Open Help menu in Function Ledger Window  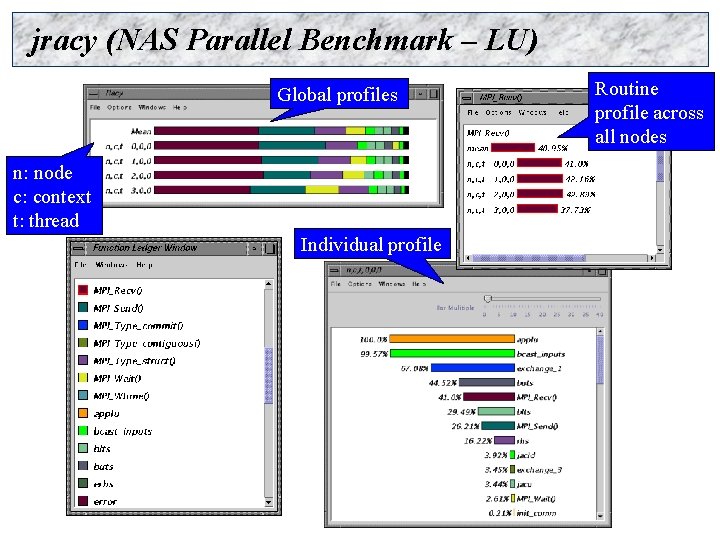(x=145, y=265)
